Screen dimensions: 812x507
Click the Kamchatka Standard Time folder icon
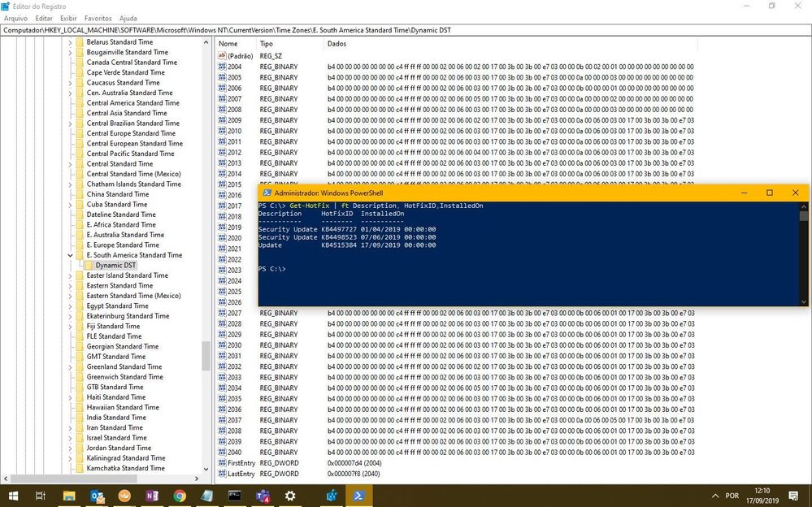(80, 468)
